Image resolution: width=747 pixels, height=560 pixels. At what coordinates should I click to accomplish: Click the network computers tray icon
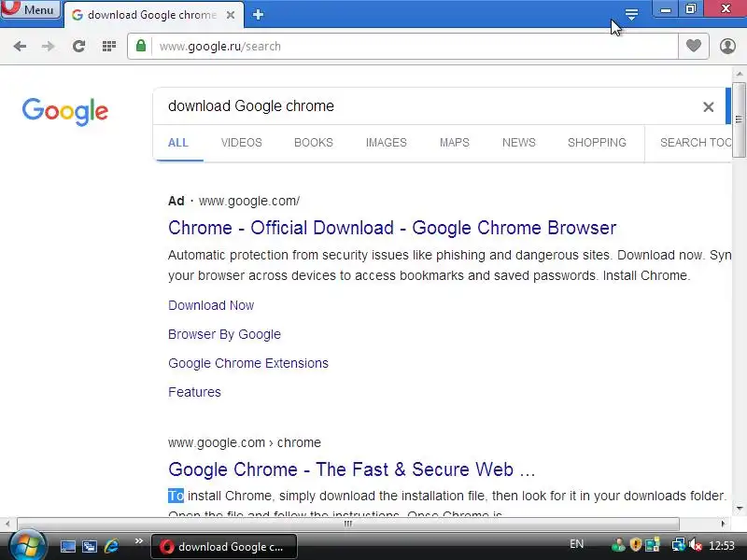point(679,545)
